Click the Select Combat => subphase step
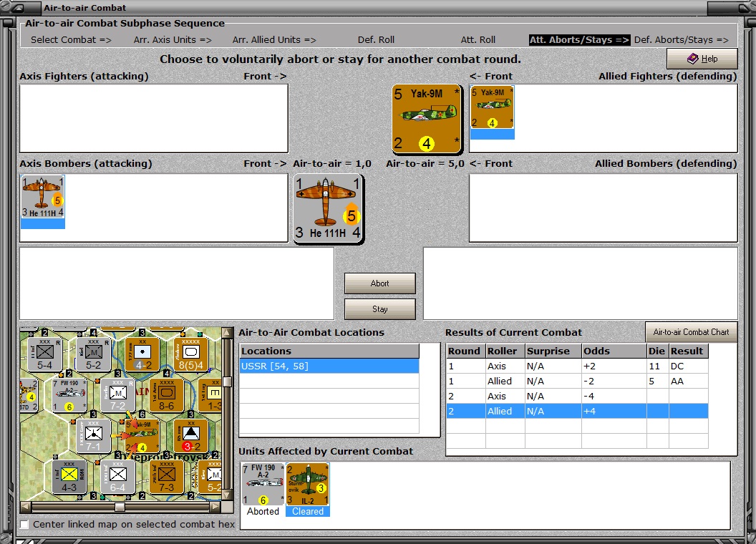The image size is (756, 544). [x=71, y=40]
